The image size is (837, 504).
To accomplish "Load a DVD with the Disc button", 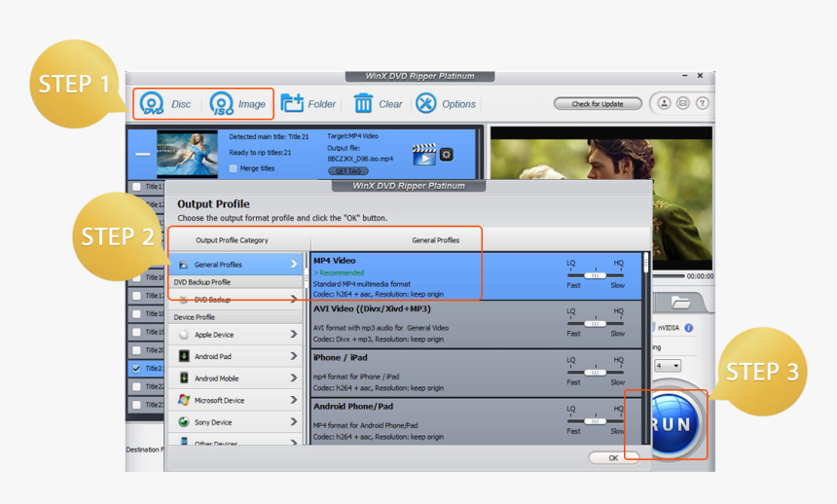I will pyautogui.click(x=164, y=103).
